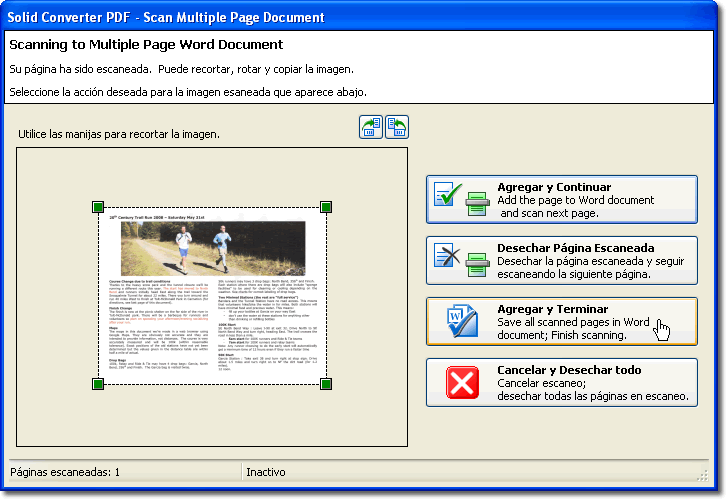The image size is (728, 501).
Task: Click the rotate right icon above preview
Action: click(397, 127)
